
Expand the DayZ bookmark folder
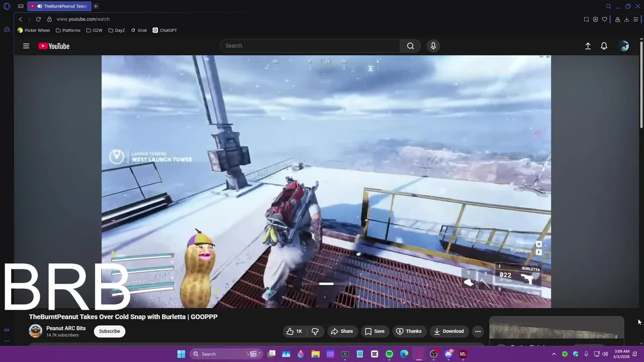coord(116,30)
